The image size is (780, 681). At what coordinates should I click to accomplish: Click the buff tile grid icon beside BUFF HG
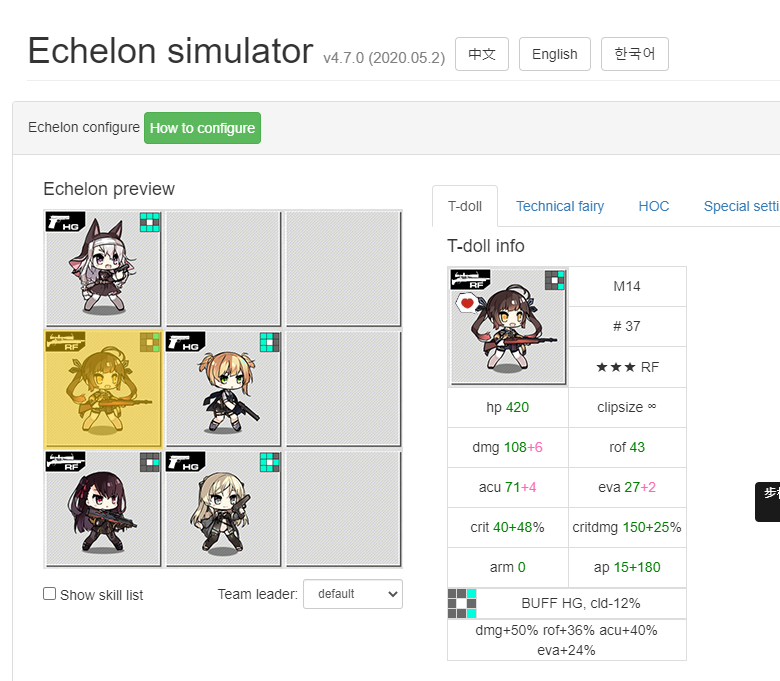click(x=462, y=603)
